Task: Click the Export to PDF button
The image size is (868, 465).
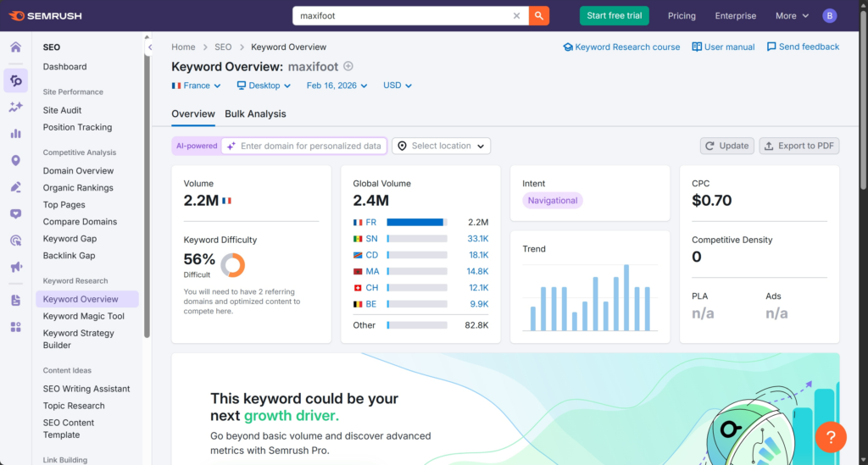Action: coord(798,146)
